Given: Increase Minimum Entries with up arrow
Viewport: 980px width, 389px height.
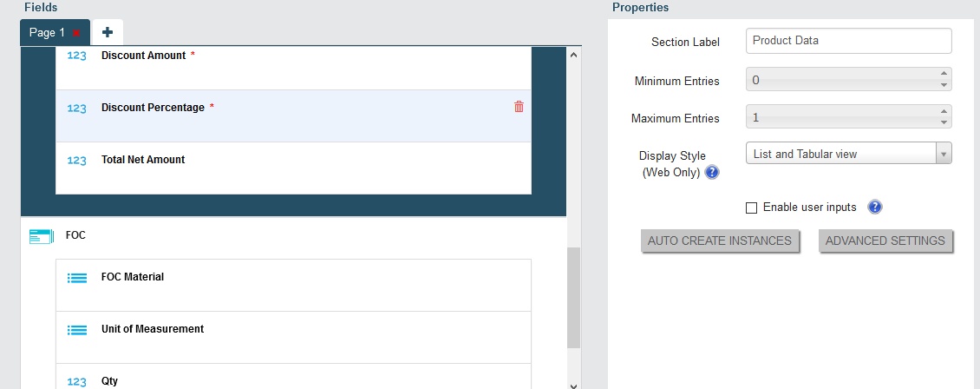Looking at the screenshot, I should 944,75.
